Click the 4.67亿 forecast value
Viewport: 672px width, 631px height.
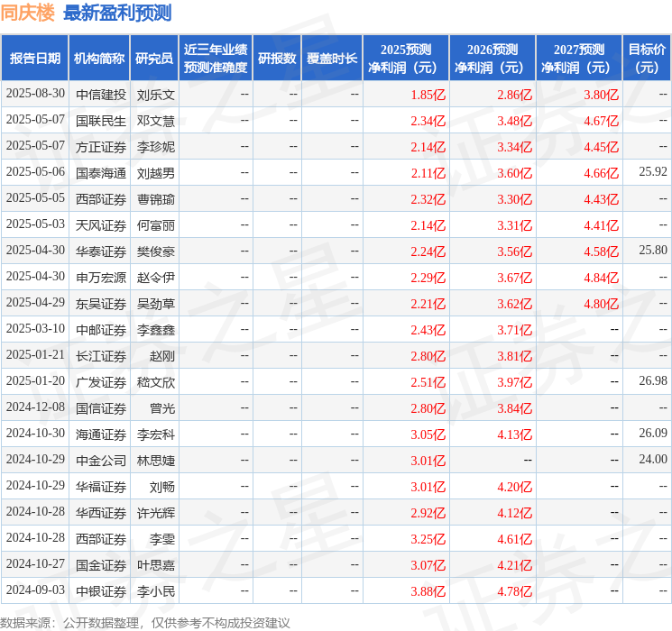pyautogui.click(x=601, y=121)
